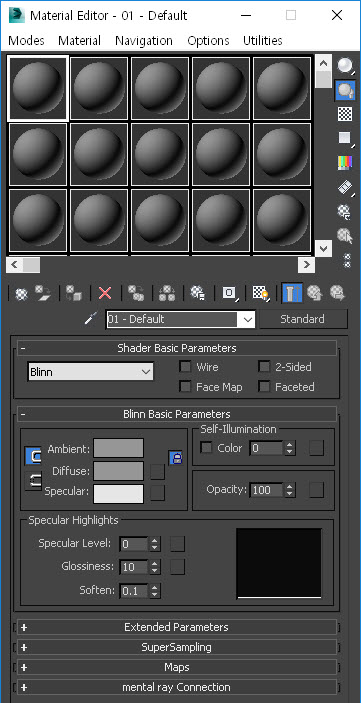This screenshot has width=361, height=703.
Task: Click the Glossiness value field
Action: click(134, 567)
